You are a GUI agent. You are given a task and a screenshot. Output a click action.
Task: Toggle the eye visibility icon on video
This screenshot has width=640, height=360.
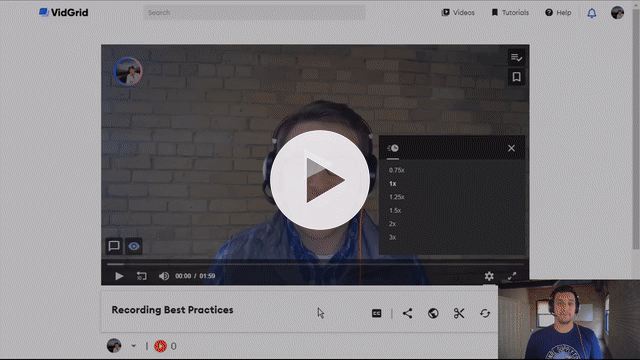coord(133,246)
